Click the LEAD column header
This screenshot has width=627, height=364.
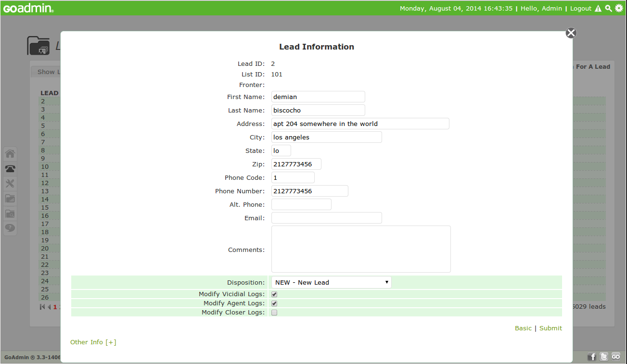point(50,93)
